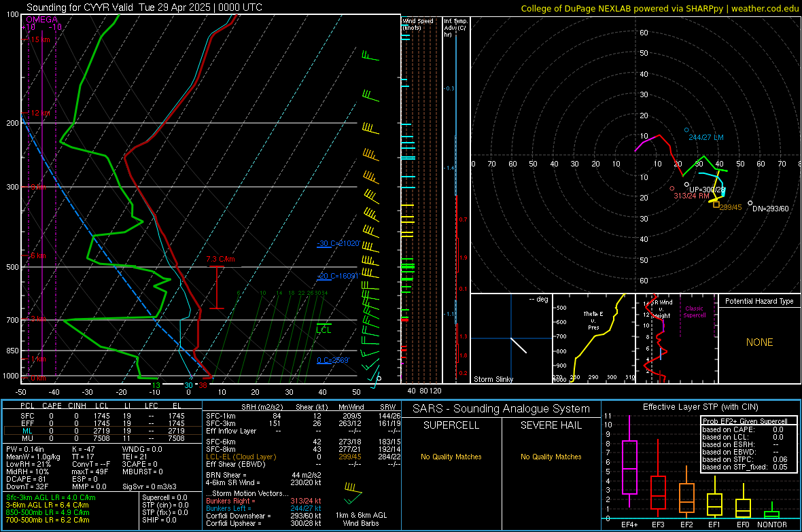The height and width of the screenshot is (532, 802).
Task: Click the 'Wind Speed (knots)' panel header
Action: click(418, 24)
